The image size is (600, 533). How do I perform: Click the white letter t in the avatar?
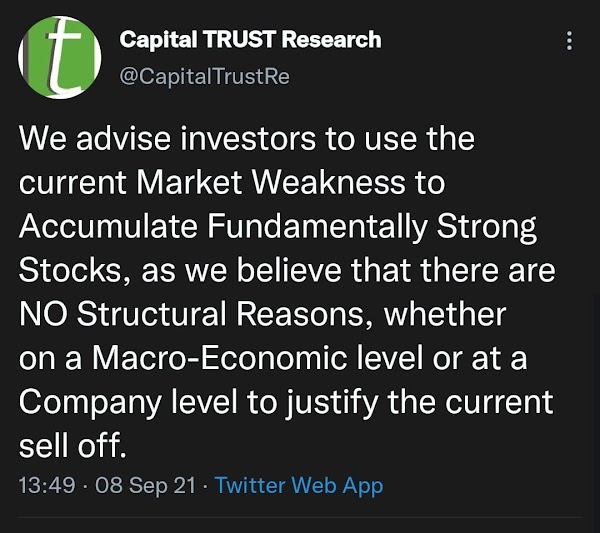[x=64, y=57]
